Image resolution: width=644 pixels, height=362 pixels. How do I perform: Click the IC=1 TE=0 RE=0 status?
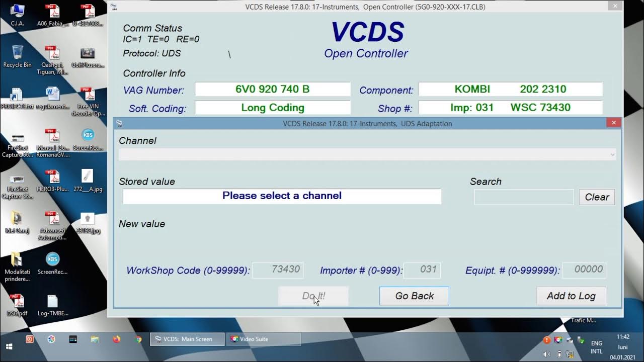(161, 39)
